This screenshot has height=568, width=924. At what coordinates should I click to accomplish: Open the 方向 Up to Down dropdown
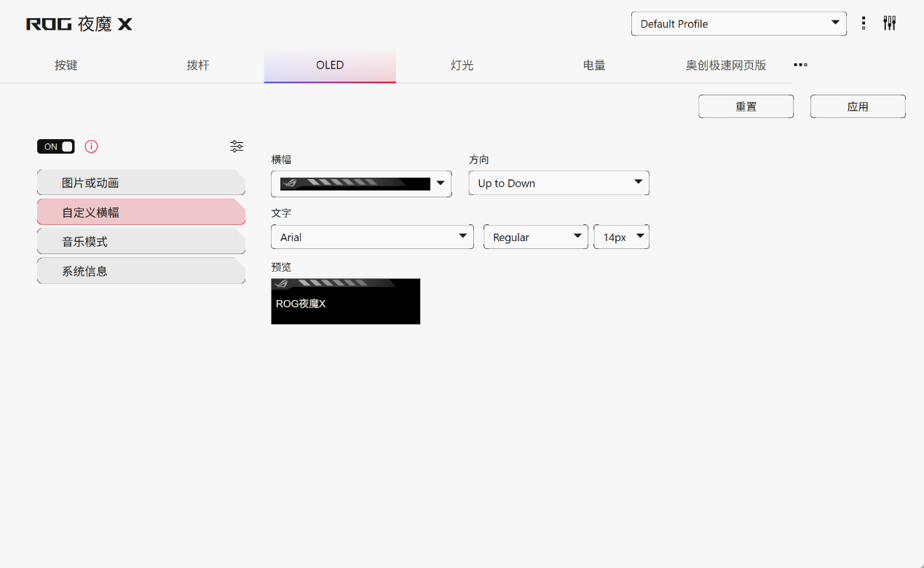click(558, 184)
